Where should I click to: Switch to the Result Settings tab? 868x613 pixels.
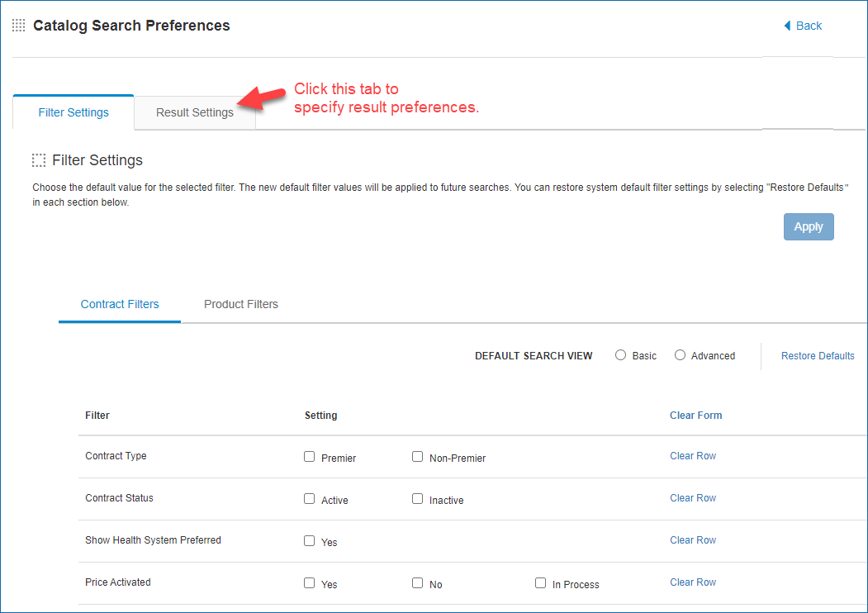click(195, 112)
